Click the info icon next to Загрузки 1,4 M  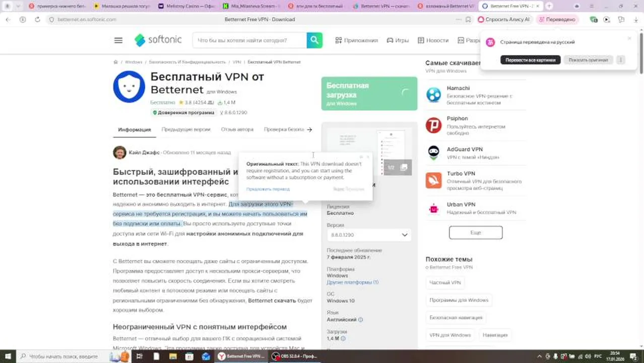point(343,339)
